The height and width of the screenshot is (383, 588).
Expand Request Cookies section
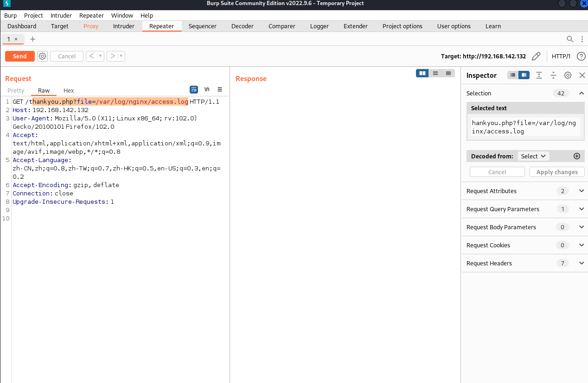point(582,245)
